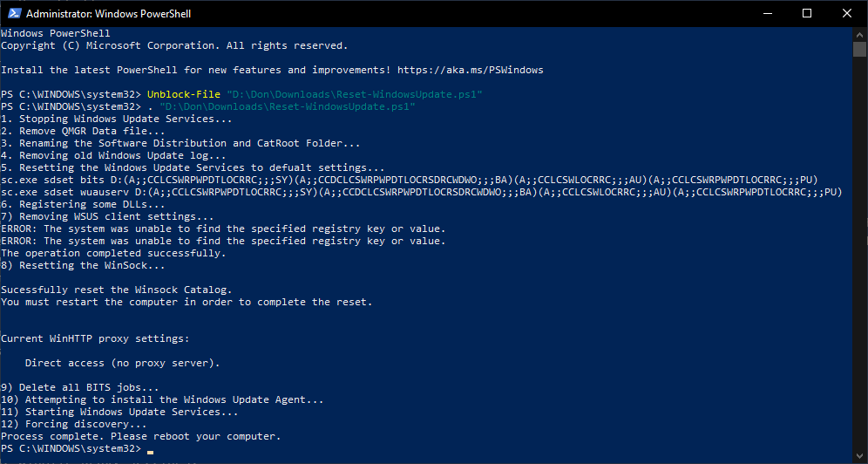Click the window title 'Administrator: Windows PowerShell'
Viewport: 868px width, 464px height.
[x=108, y=14]
